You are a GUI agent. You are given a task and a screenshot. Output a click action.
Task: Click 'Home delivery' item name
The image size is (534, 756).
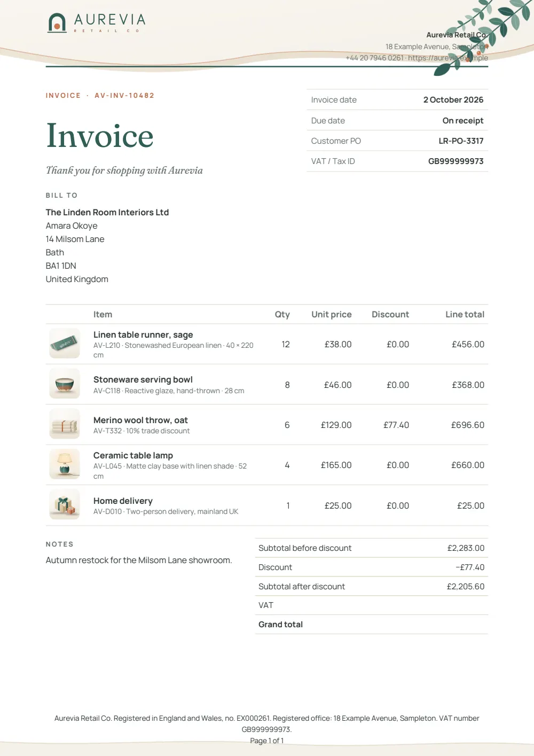(123, 501)
